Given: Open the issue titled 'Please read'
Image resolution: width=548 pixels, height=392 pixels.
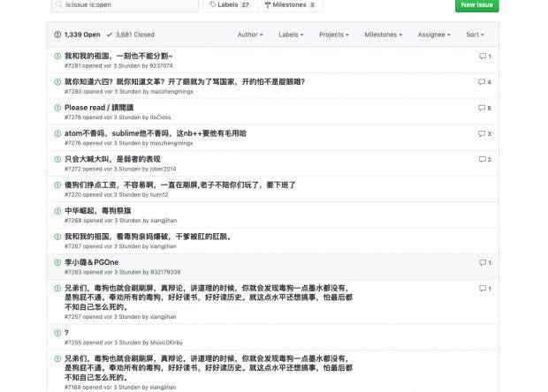Looking at the screenshot, I should (x=99, y=108).
